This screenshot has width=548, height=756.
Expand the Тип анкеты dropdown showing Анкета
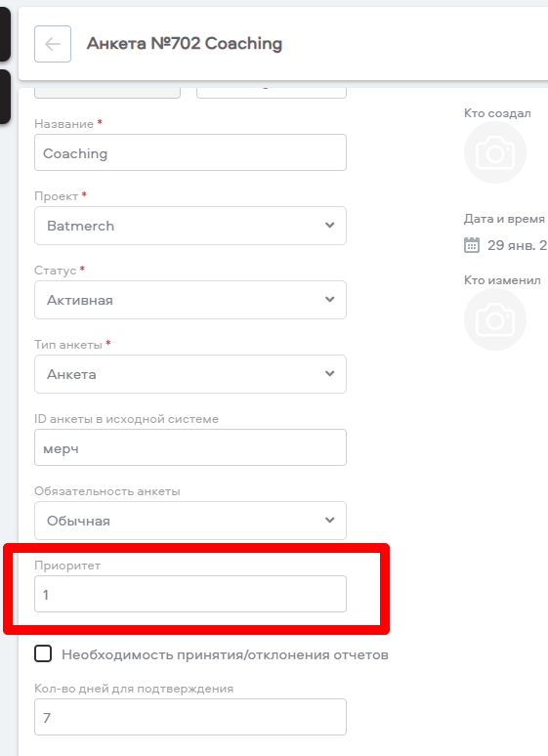[x=190, y=374]
